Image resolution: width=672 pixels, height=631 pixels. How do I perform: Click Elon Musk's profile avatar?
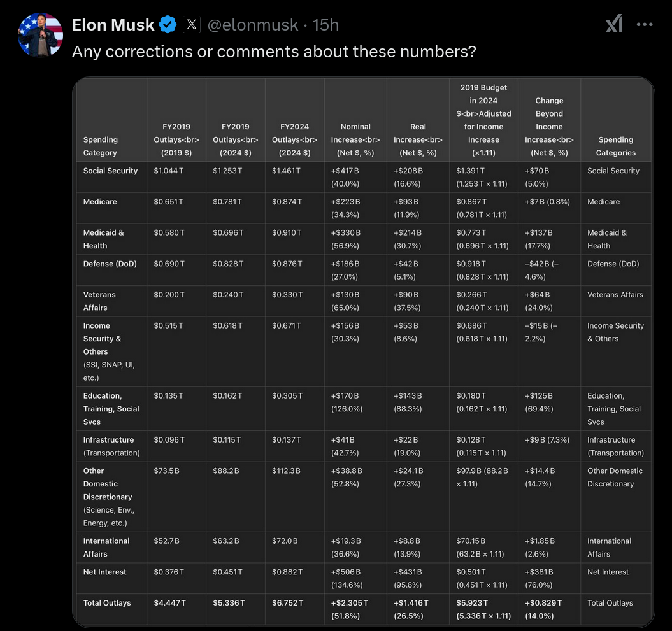(x=40, y=34)
